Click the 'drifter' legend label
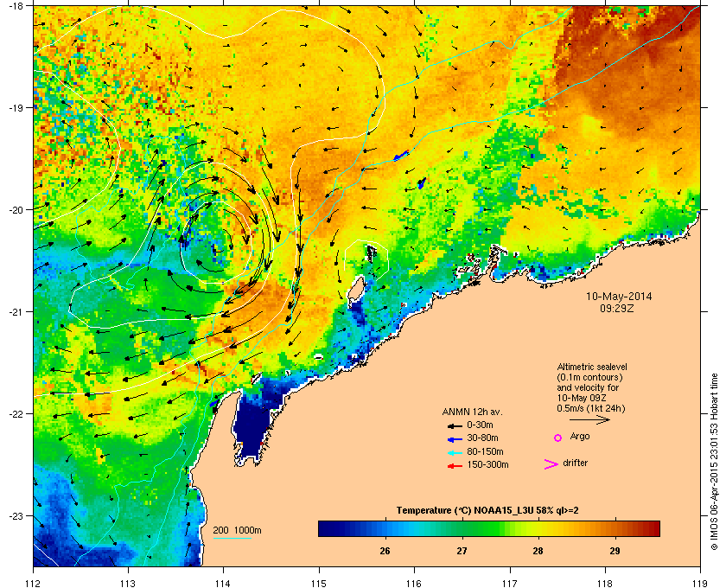Image resolution: width=726 pixels, height=588 pixels. click(x=576, y=463)
